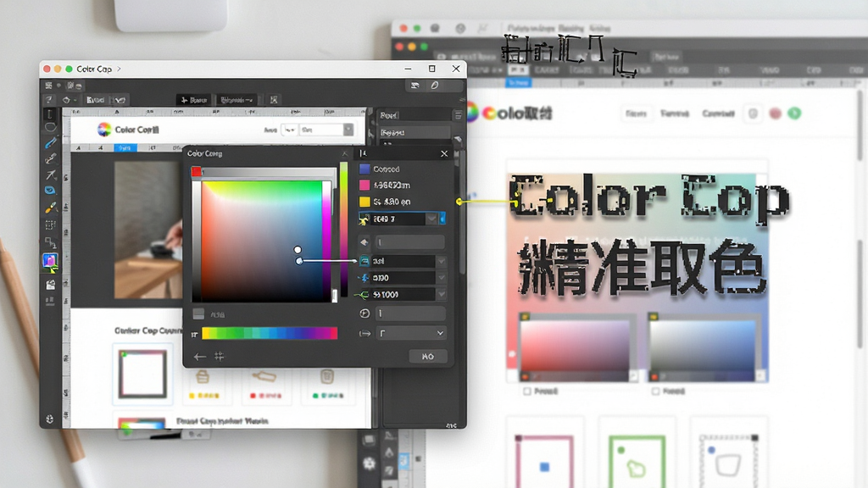This screenshot has width=868, height=488.
Task: Click the Colo logo in the background window
Action: [x=509, y=113]
